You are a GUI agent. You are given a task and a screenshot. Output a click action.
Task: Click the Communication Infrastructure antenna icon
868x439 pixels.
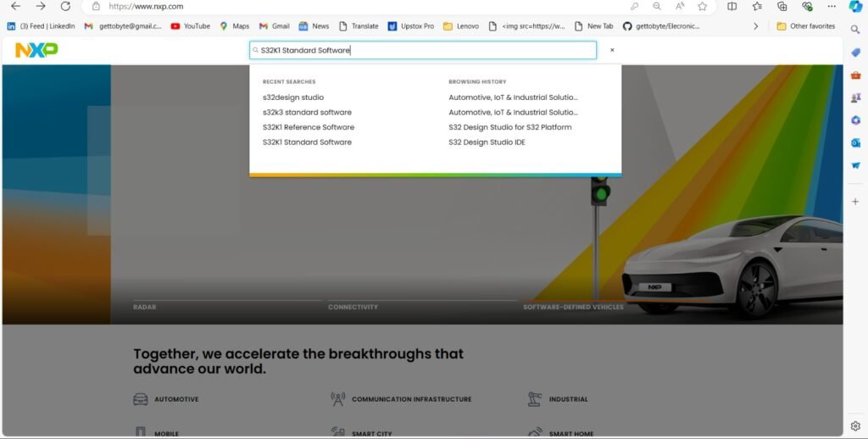pos(337,399)
